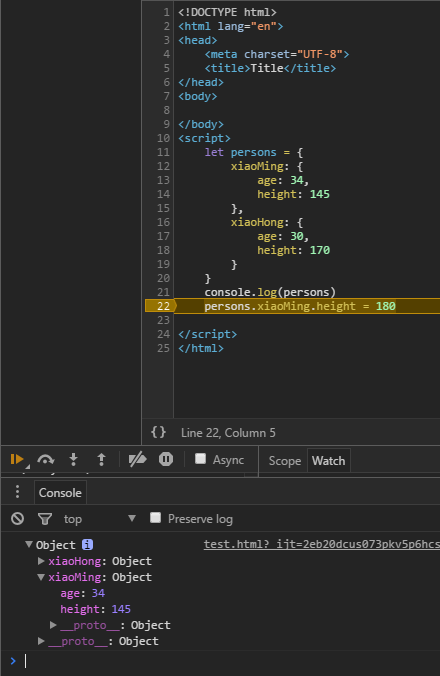440x676 pixels.
Task: Open the test.html source link
Action: 321,545
